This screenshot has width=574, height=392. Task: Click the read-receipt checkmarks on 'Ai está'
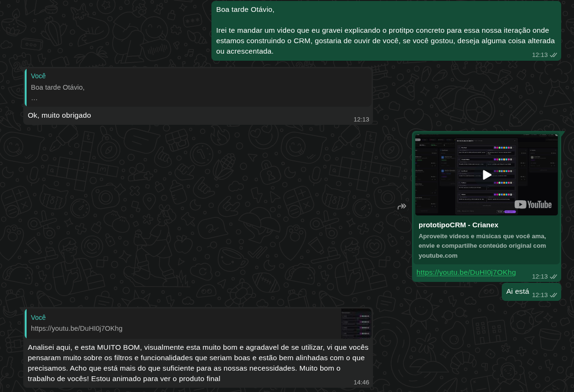coord(553,295)
